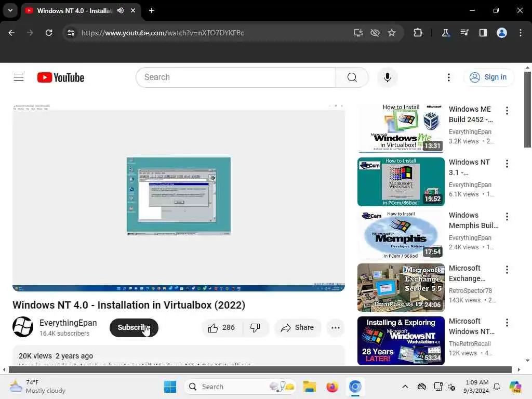Image resolution: width=532 pixels, height=399 pixels.
Task: Start voice search with the microphone
Action: [x=387, y=77]
